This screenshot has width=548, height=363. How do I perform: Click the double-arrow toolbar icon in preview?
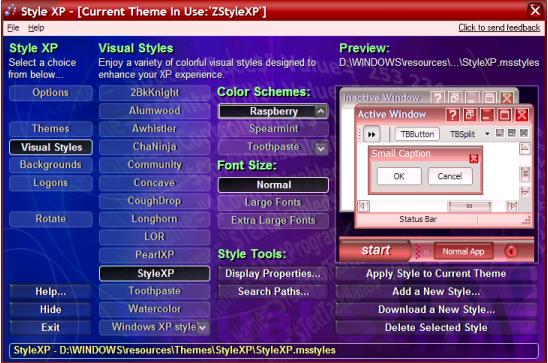pos(372,134)
